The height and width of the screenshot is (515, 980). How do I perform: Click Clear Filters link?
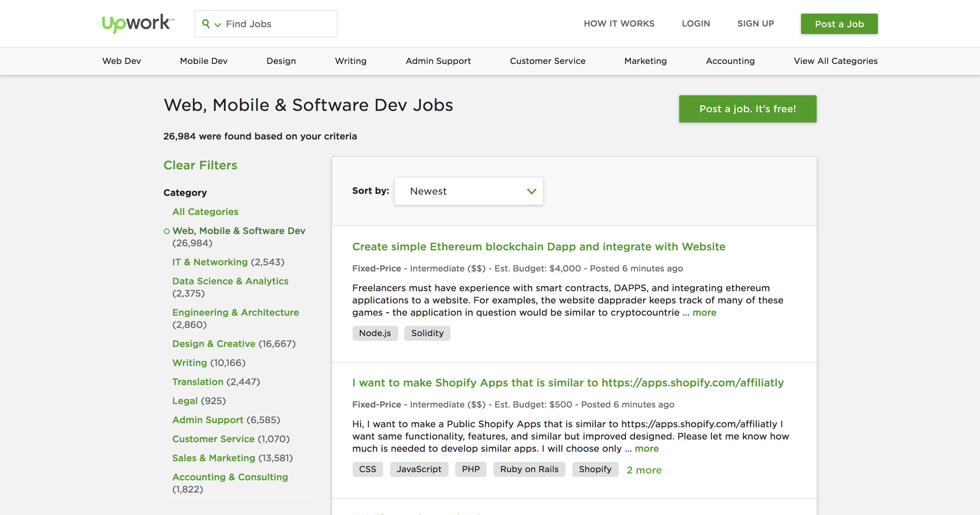[200, 165]
